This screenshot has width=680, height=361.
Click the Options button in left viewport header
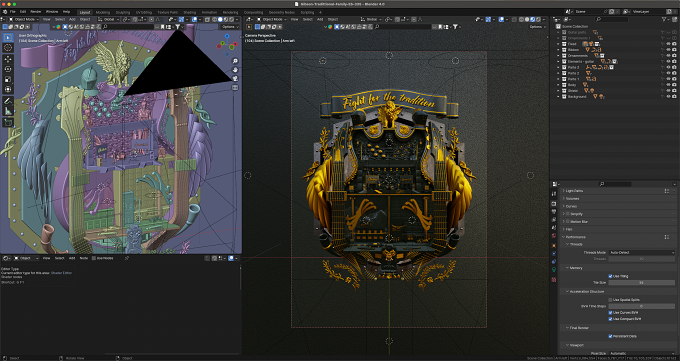pos(229,27)
